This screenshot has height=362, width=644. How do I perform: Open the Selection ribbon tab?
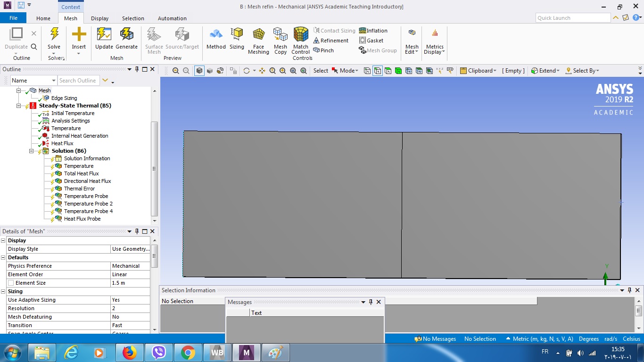point(133,18)
